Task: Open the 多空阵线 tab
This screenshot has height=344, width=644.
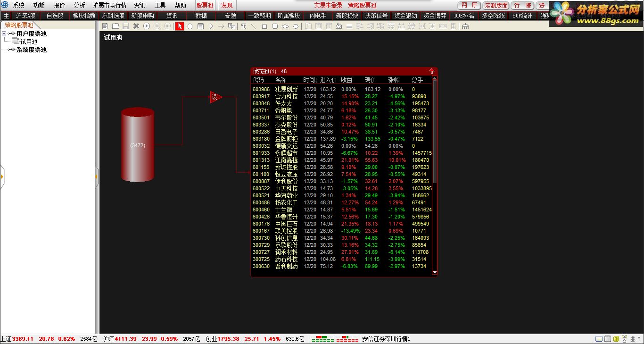Action: 493,16
